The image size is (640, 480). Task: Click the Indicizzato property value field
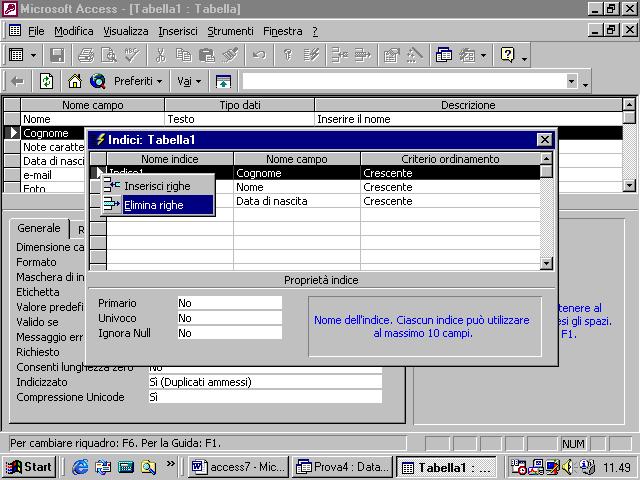(265, 382)
